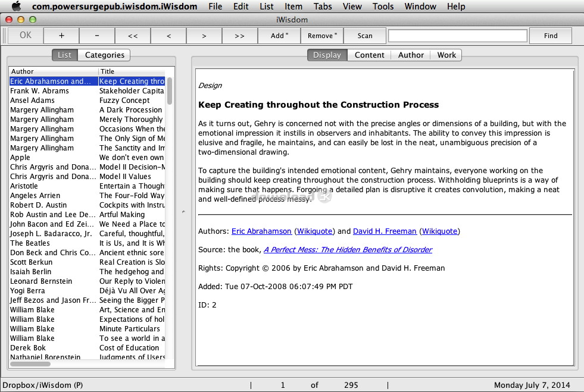
Task: Focus the search text field
Action: click(x=458, y=36)
